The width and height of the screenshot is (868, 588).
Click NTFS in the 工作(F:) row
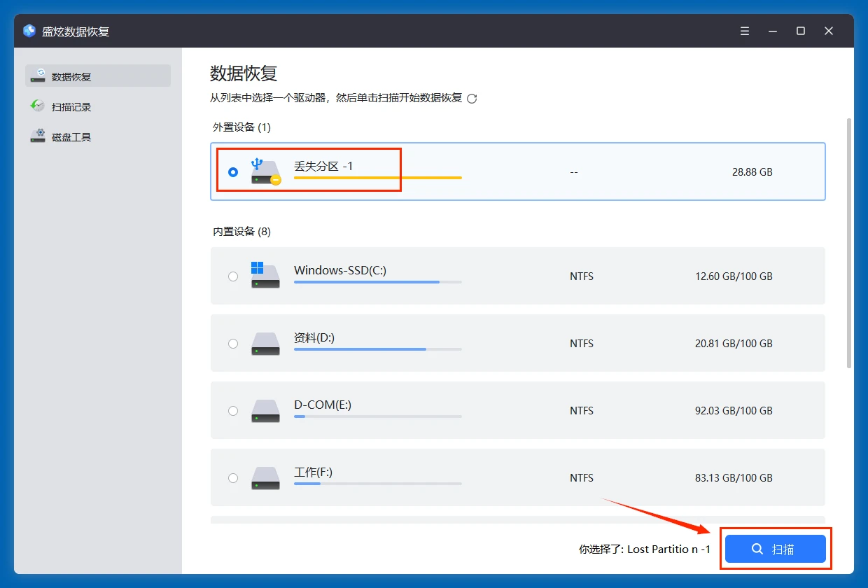tap(582, 477)
